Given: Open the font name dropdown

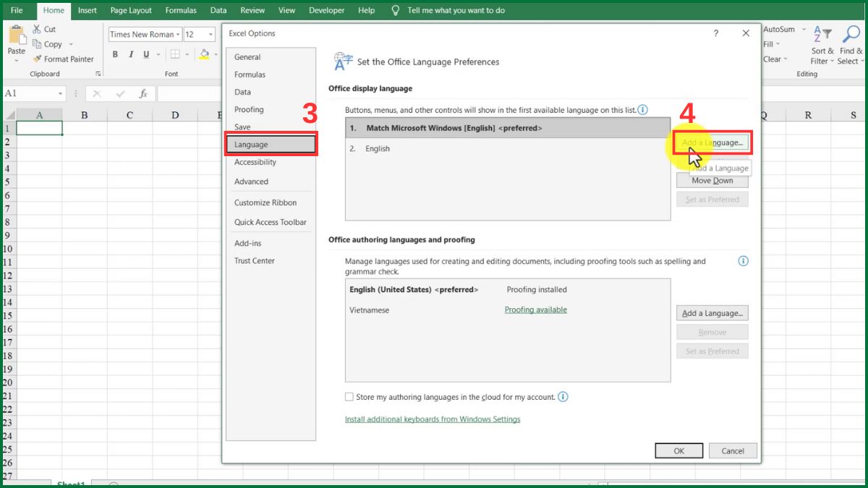Looking at the screenshot, I should 177,34.
